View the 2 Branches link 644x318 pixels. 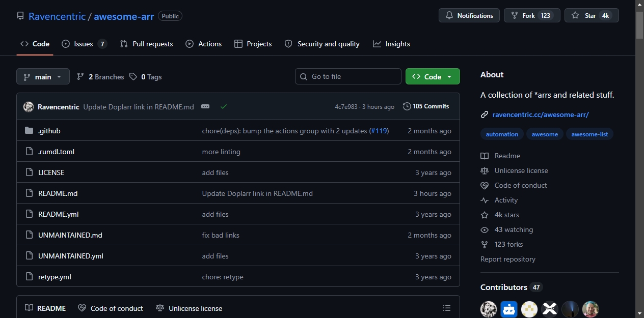point(100,77)
